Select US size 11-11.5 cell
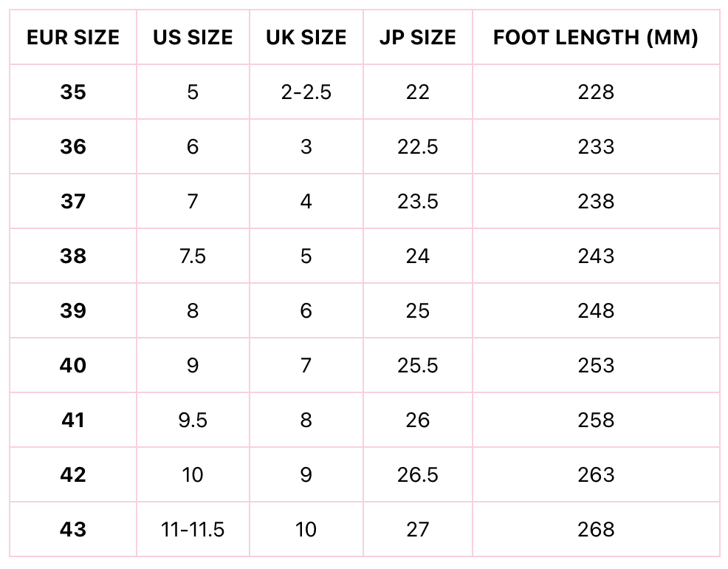This screenshot has width=728, height=569. point(193,530)
